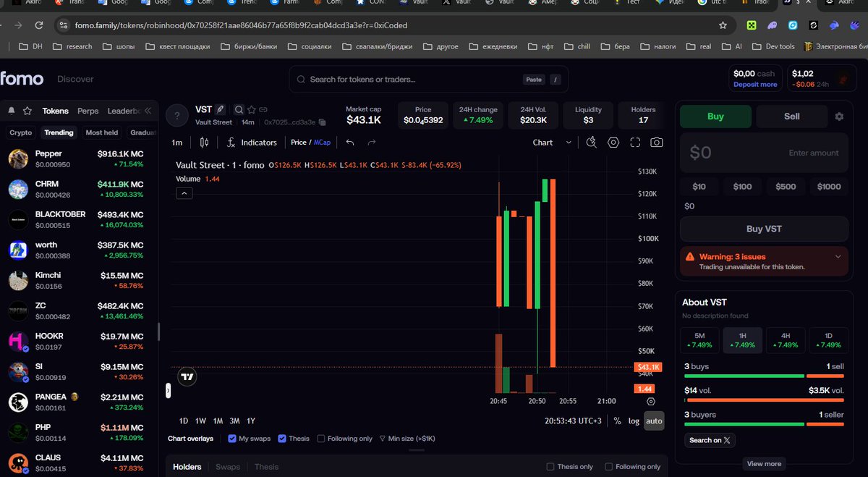The image size is (868, 477).
Task: Choose the $100 quick amount
Action: [x=742, y=187]
